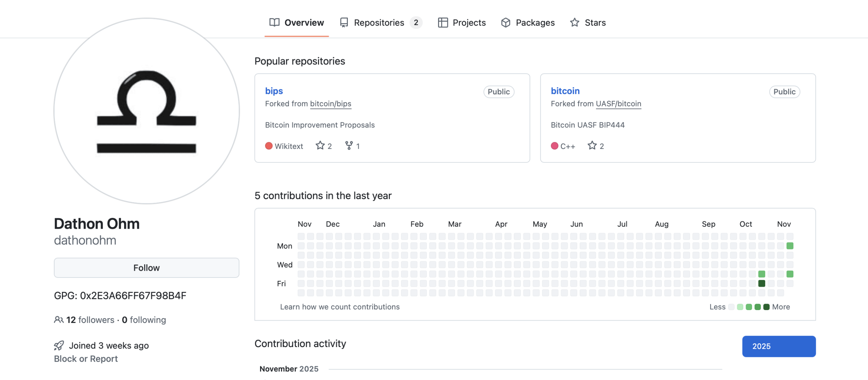The width and height of the screenshot is (868, 380).
Task: Click the Packages cube icon
Action: click(506, 22)
